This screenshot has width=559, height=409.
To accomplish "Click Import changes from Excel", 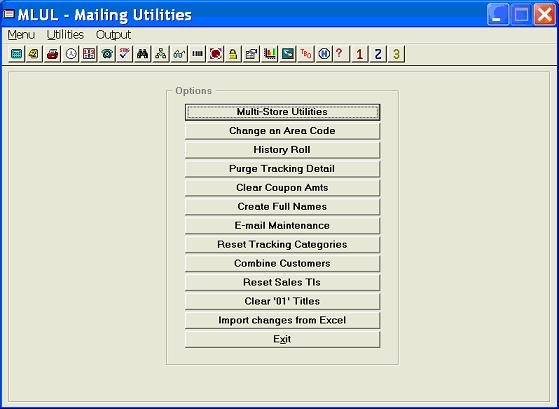I will click(x=282, y=320).
